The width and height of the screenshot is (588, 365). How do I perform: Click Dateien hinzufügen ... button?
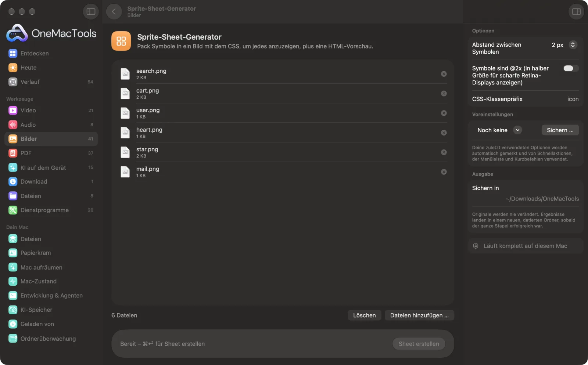coord(419,315)
